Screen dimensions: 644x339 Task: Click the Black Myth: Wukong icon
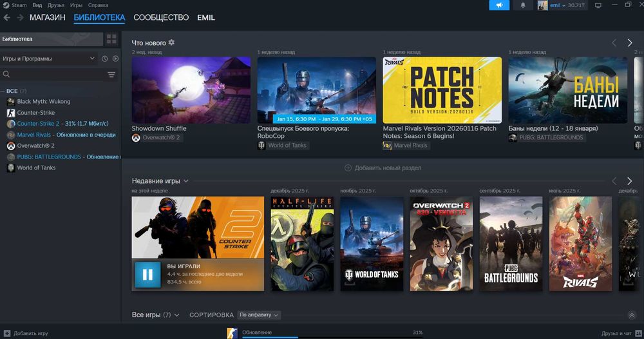point(11,101)
